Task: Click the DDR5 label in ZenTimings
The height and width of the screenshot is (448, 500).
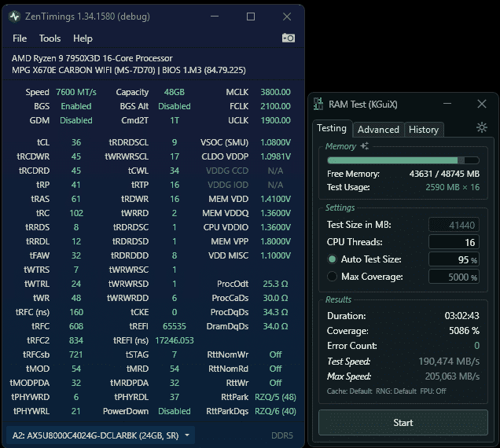Action: [x=282, y=435]
